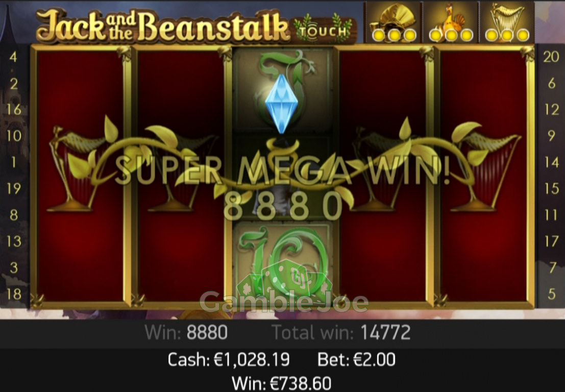Click the blue diamond key symbol
Viewport: 565px width, 392px height.
[x=281, y=104]
